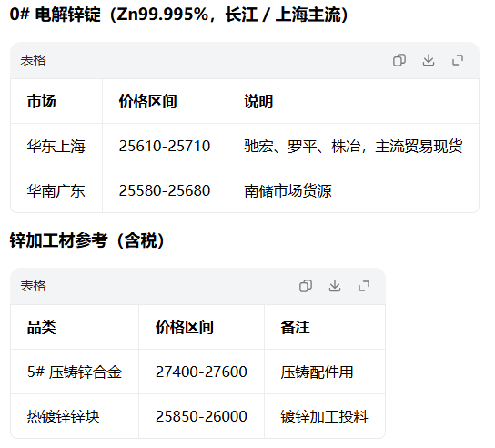Click the 说明 column header
This screenshot has width=495, height=448.
tap(258, 101)
